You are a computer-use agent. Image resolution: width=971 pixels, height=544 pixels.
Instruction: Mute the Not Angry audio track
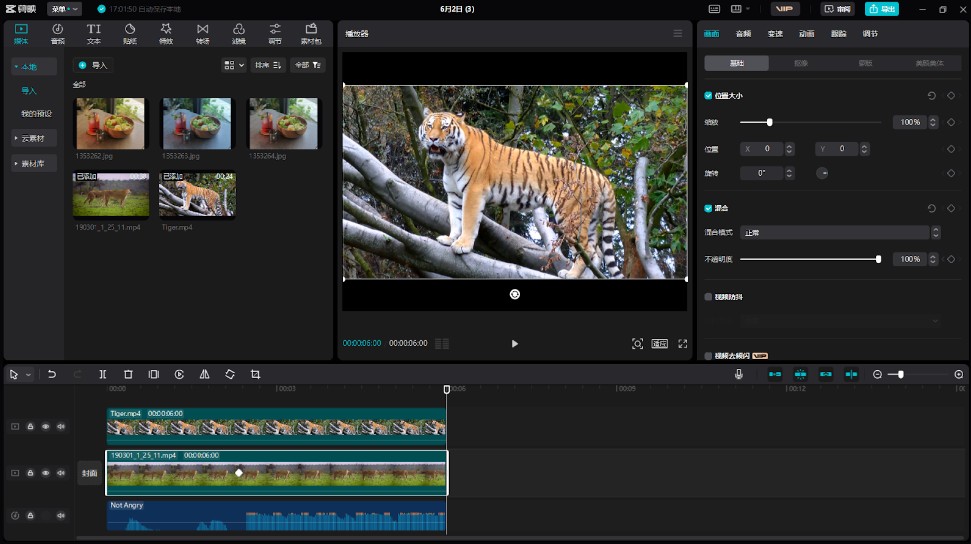pos(61,515)
